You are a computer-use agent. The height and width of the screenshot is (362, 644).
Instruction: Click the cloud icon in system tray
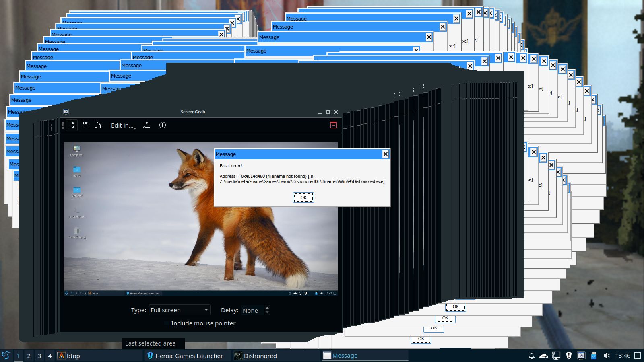544,356
